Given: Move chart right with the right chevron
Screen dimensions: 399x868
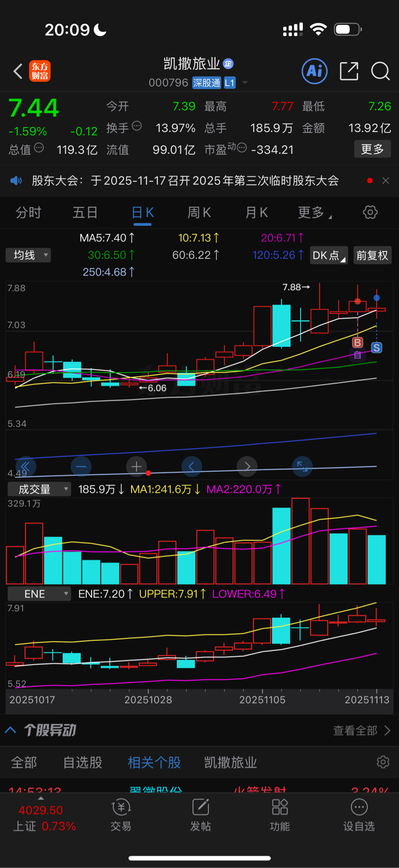Looking at the screenshot, I should (x=247, y=467).
